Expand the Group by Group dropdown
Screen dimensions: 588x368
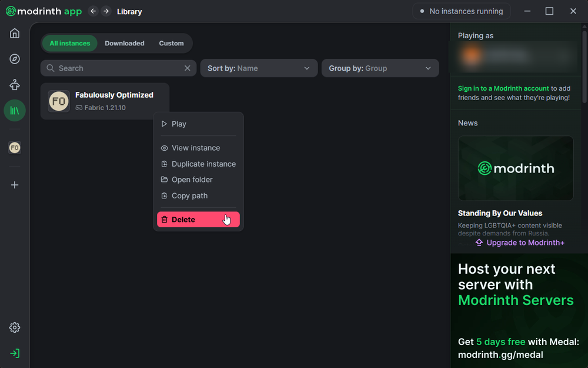point(380,68)
